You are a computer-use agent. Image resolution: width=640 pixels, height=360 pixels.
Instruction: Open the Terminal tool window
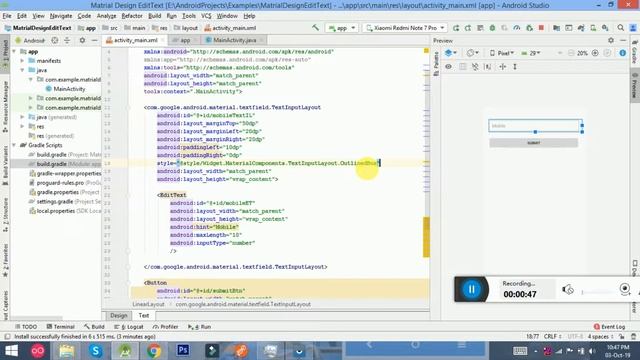(x=60, y=327)
